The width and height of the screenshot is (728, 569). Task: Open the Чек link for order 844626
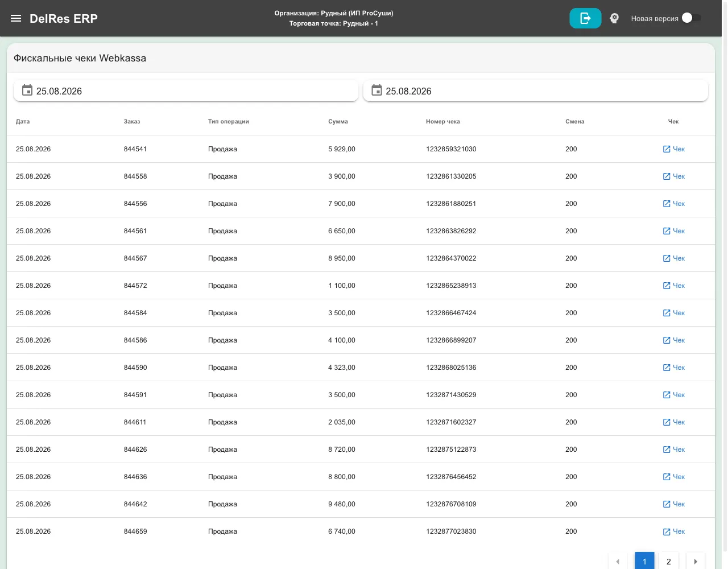[674, 450]
